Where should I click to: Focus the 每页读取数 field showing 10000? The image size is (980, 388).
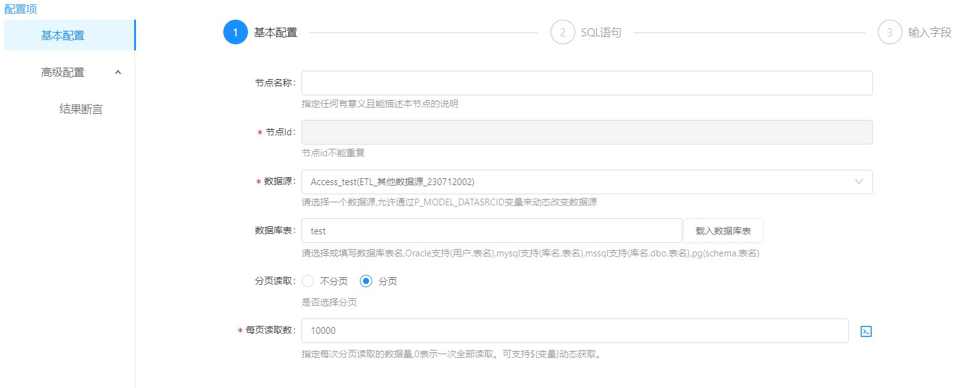pos(575,331)
